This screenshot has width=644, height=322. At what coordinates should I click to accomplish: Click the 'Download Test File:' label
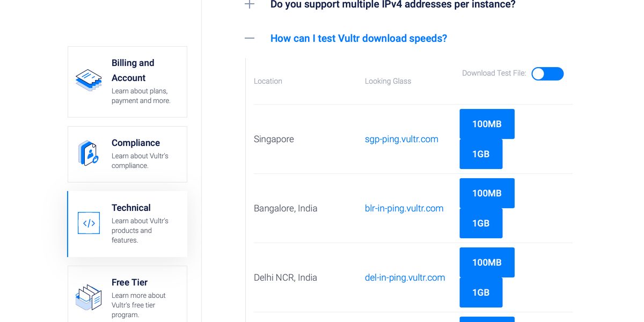click(494, 73)
